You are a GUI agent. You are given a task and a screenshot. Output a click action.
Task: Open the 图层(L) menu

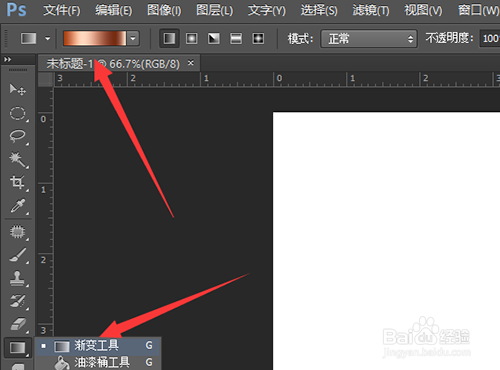(215, 11)
